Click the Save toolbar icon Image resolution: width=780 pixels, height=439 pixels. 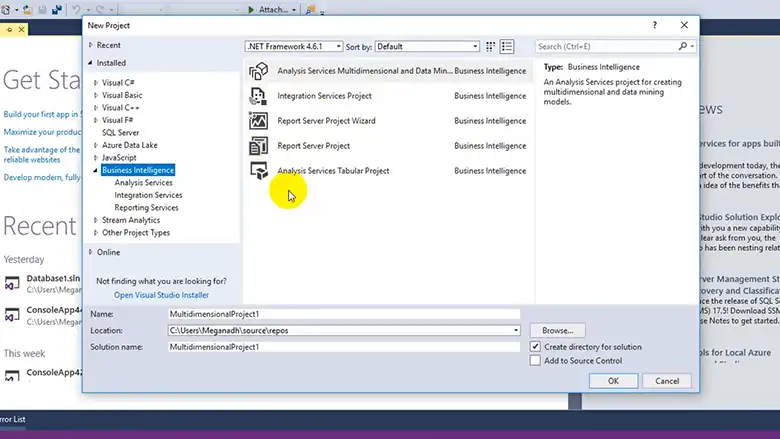tap(42, 9)
